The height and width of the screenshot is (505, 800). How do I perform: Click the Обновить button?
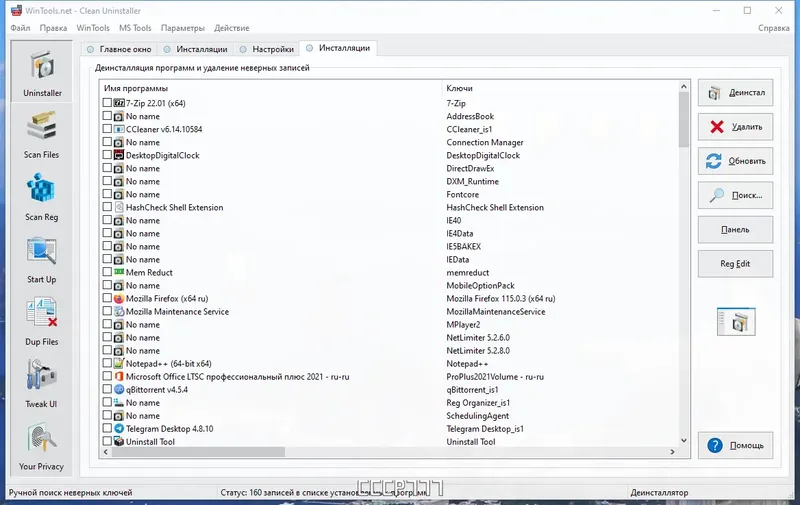click(x=735, y=161)
